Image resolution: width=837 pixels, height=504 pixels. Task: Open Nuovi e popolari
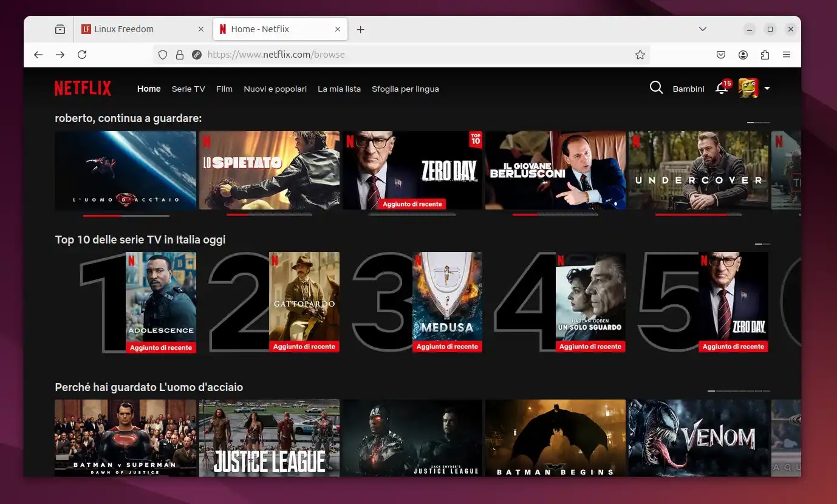coord(275,89)
